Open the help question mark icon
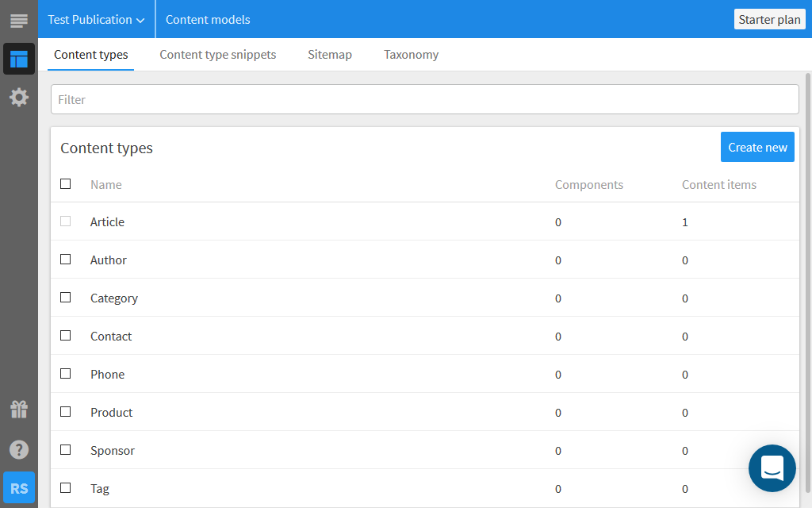This screenshot has width=812, height=508. pyautogui.click(x=19, y=449)
